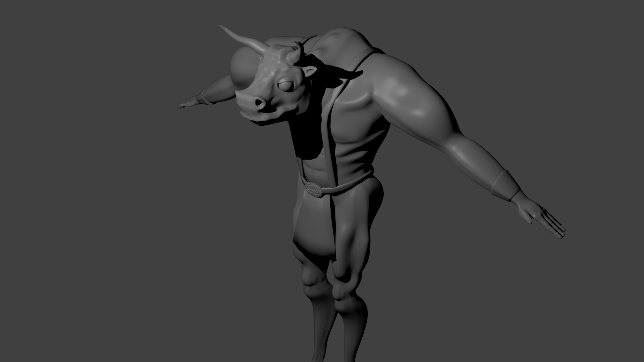Click the minotaur's pointed ear

[310, 71]
